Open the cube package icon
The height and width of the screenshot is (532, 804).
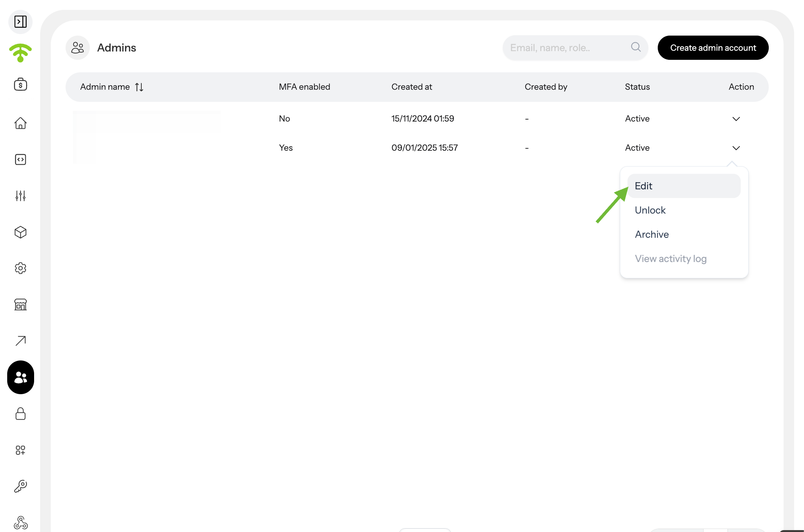tap(20, 232)
